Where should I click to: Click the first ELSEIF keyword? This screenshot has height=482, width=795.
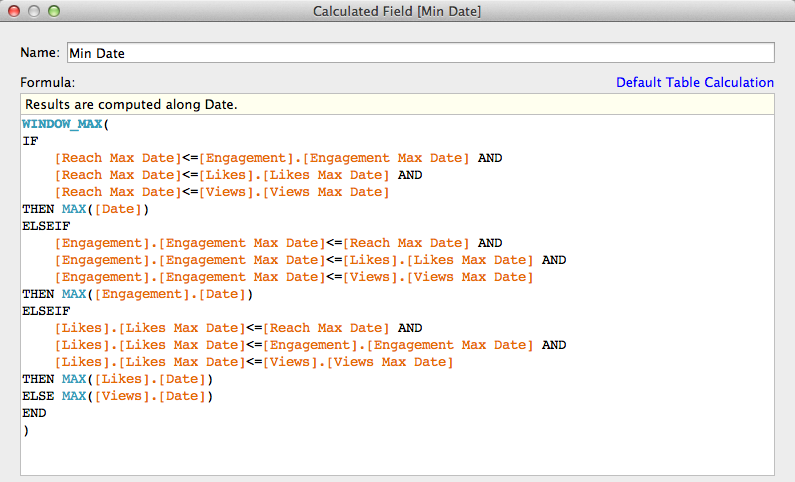[x=42, y=226]
